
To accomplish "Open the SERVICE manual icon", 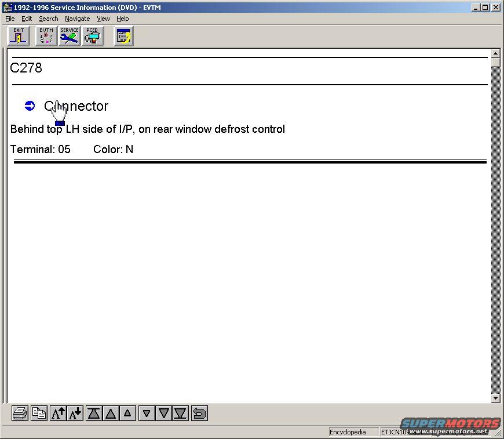I will tap(70, 36).
